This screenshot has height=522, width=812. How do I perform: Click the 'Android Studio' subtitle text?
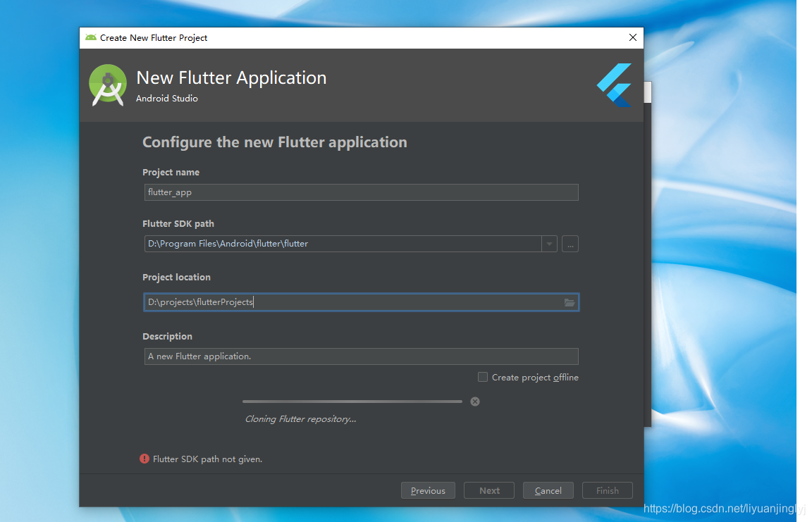pos(167,99)
